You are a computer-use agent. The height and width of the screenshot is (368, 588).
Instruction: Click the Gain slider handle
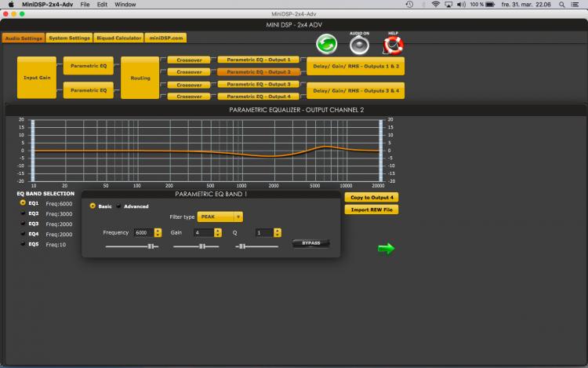[202, 246]
